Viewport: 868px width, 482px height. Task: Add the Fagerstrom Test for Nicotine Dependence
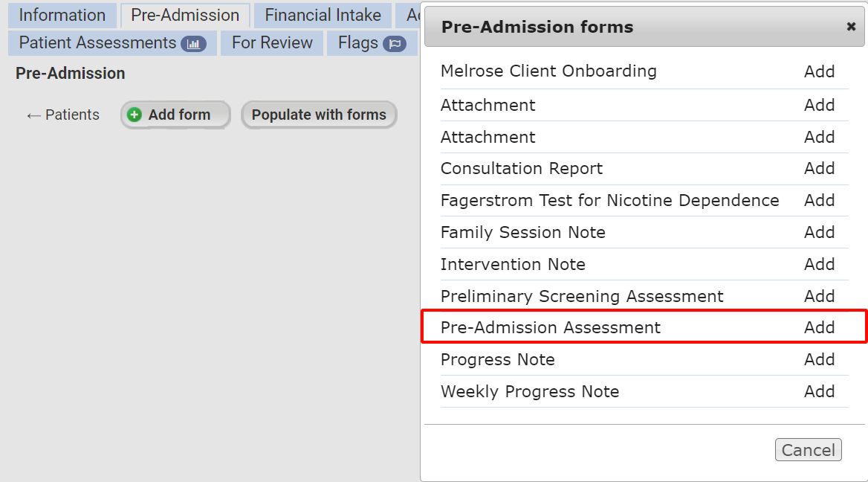pyautogui.click(x=820, y=200)
